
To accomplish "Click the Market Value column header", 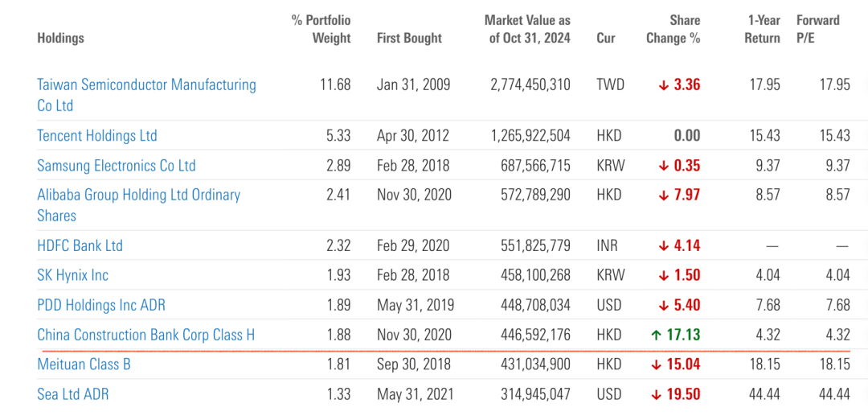I will [x=527, y=29].
